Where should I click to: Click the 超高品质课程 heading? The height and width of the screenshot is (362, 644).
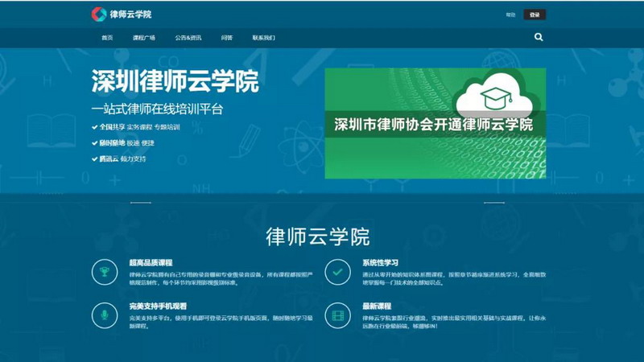[x=151, y=263]
